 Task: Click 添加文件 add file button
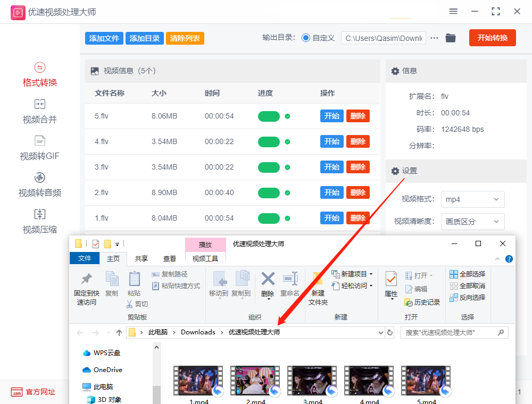click(104, 38)
